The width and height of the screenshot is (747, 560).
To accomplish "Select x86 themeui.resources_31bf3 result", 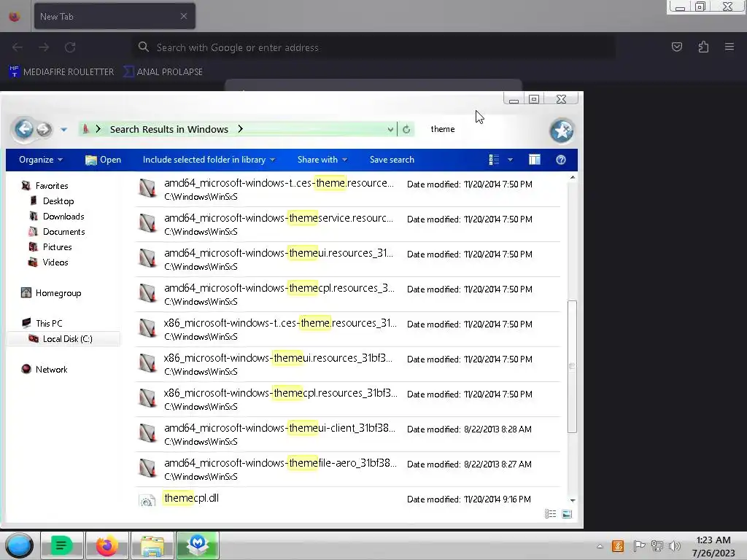I will [x=348, y=365].
